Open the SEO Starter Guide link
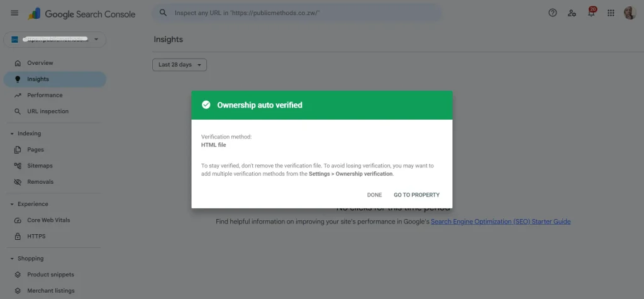The image size is (644, 299). 501,222
